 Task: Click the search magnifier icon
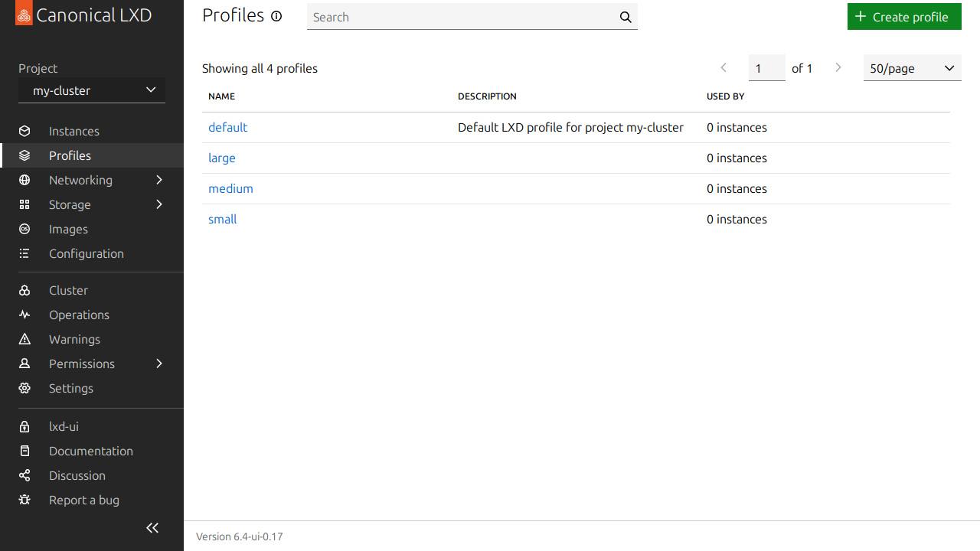click(626, 17)
